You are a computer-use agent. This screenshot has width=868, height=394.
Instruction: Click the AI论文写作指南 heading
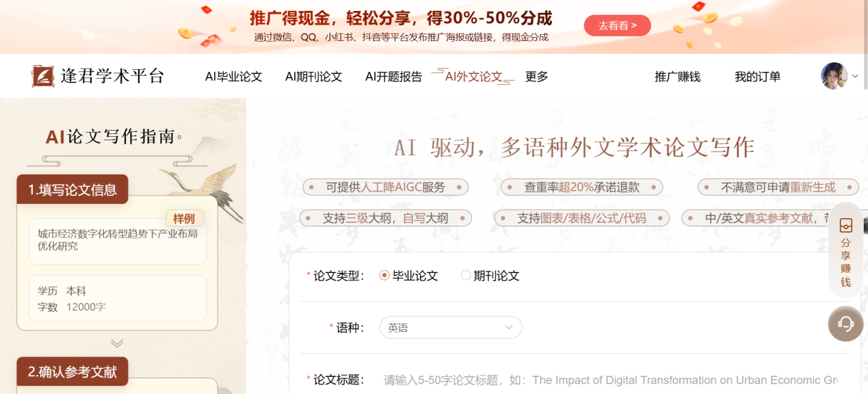[x=114, y=137]
